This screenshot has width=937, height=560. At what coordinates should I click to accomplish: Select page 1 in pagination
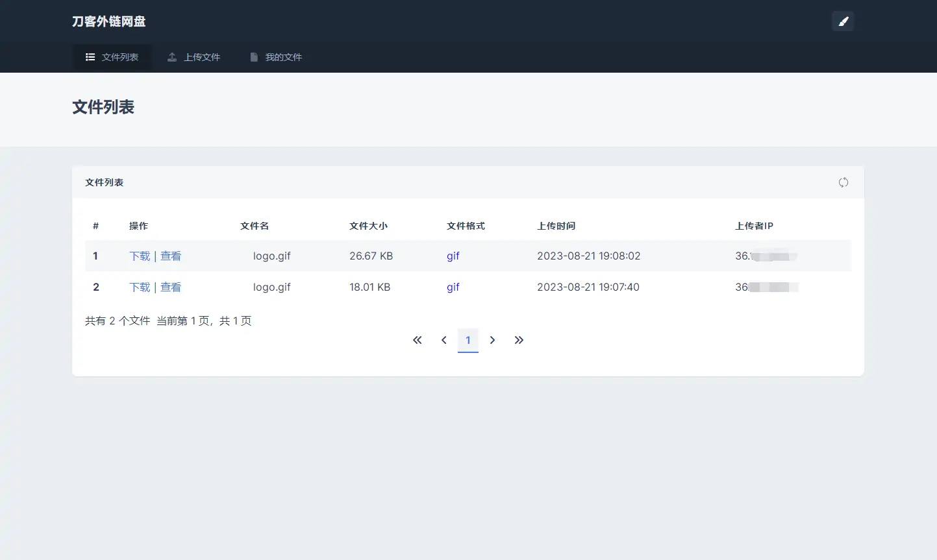point(468,340)
